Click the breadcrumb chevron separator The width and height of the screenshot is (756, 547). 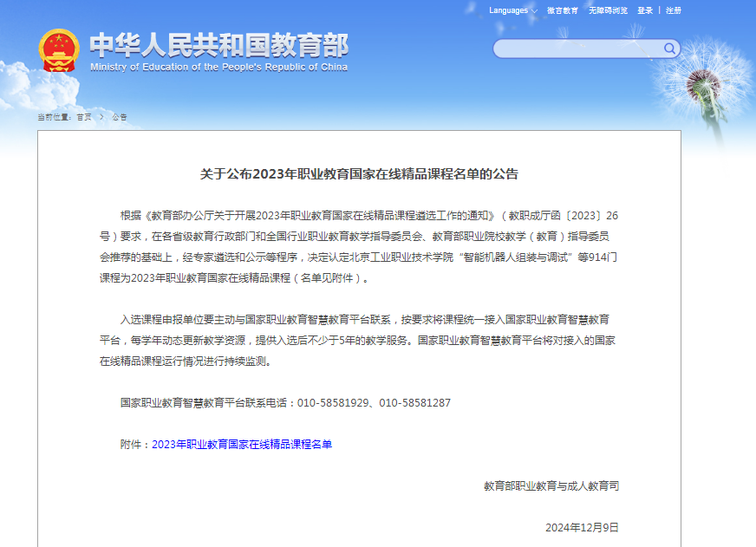[x=101, y=117]
